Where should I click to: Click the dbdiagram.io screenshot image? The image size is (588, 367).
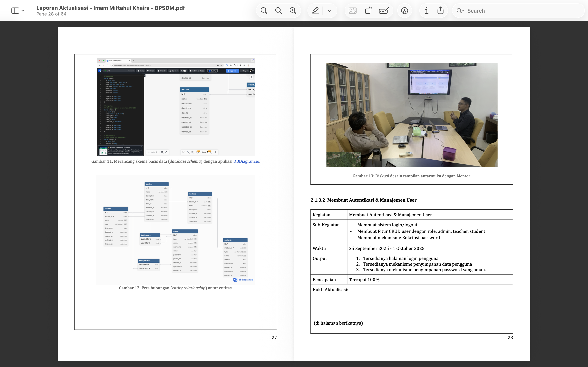[176, 107]
